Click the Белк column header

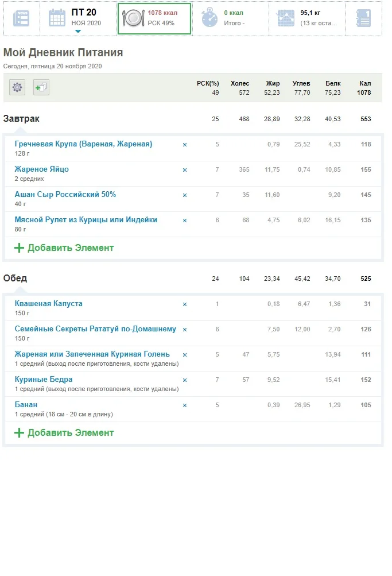click(x=333, y=83)
